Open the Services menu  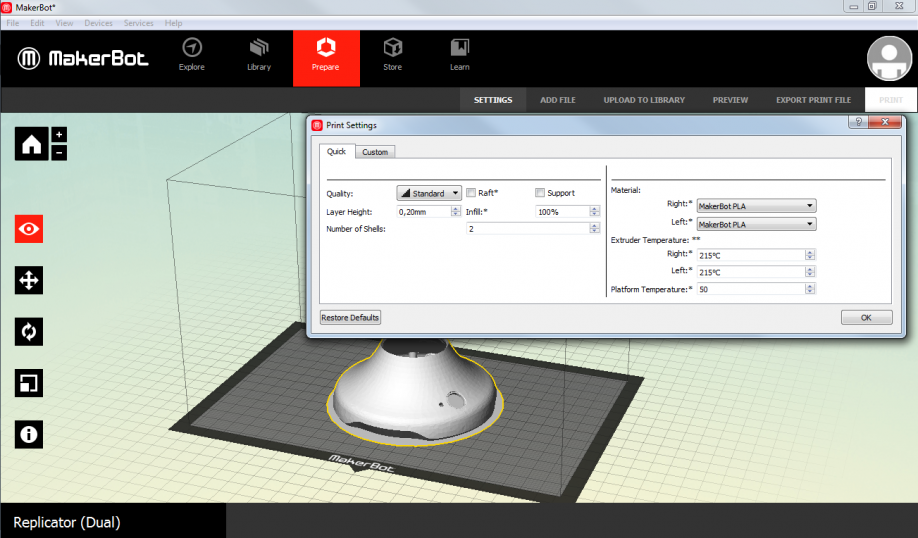point(139,23)
